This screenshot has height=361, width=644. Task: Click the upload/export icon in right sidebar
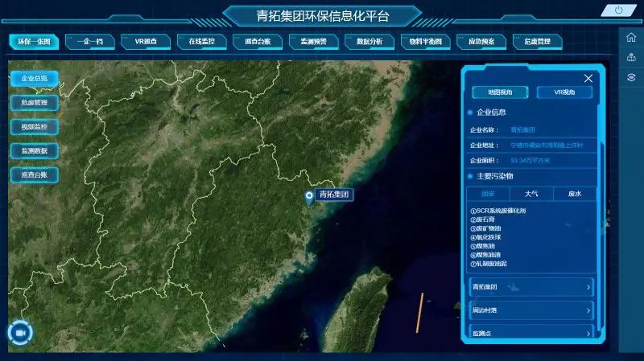pyautogui.click(x=631, y=58)
